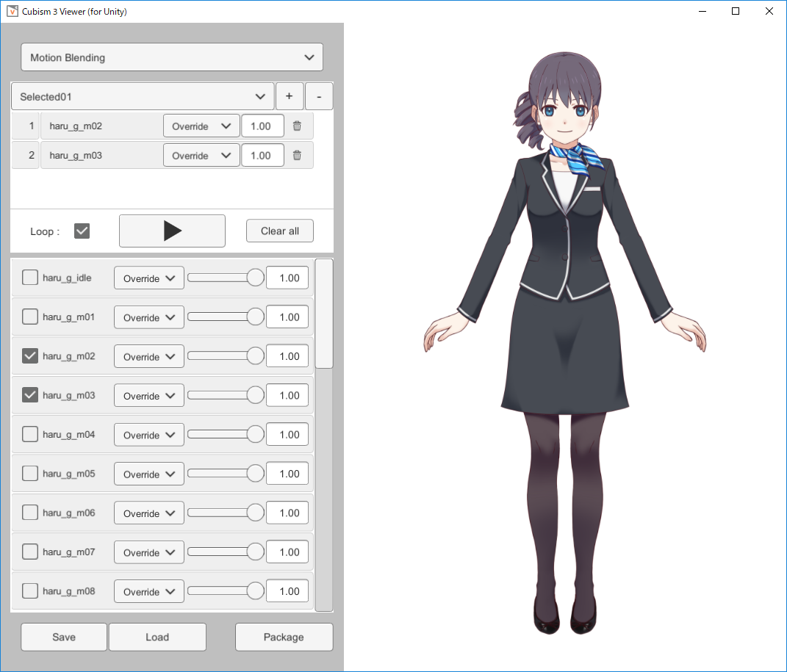Check the haru_g_idle motion
This screenshot has width=787, height=672.
30,278
